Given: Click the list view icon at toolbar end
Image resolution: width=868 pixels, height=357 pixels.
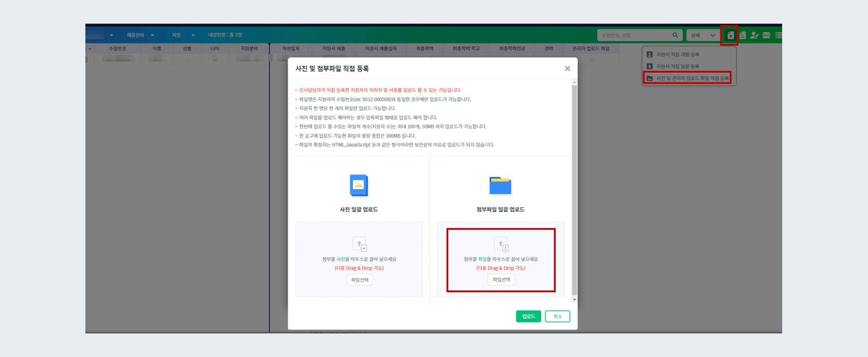Looking at the screenshot, I should tap(778, 35).
